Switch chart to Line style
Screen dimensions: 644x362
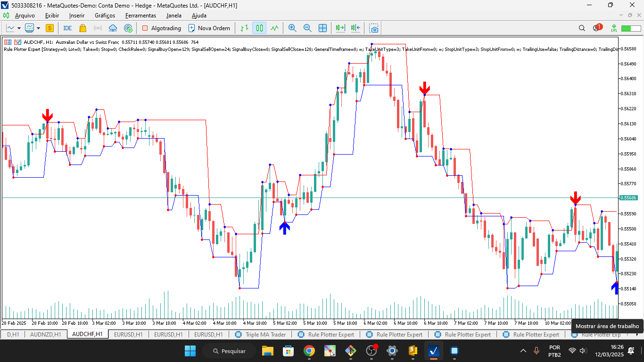click(274, 28)
